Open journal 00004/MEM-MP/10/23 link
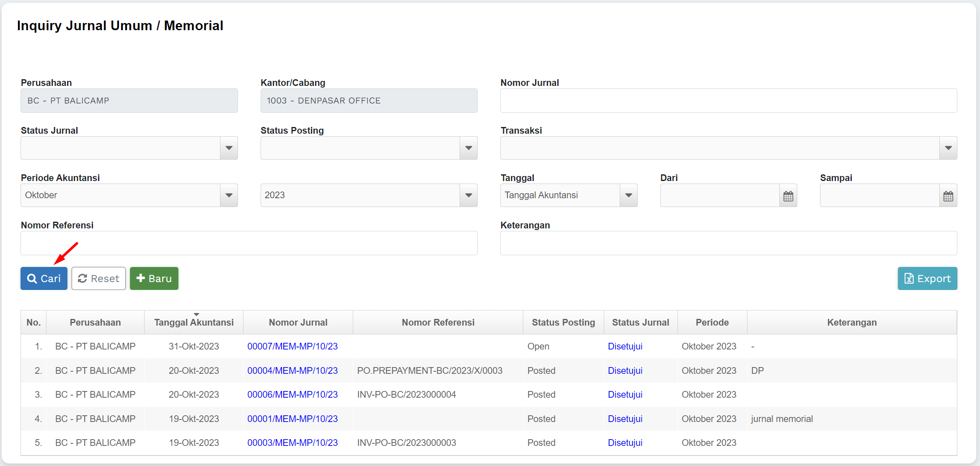 (x=292, y=371)
